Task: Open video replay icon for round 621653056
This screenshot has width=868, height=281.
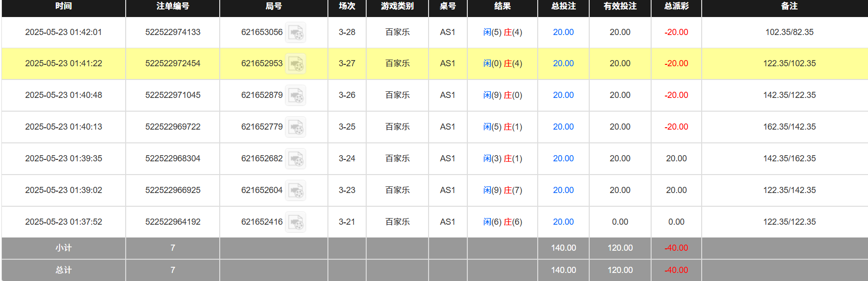Action: (x=296, y=33)
